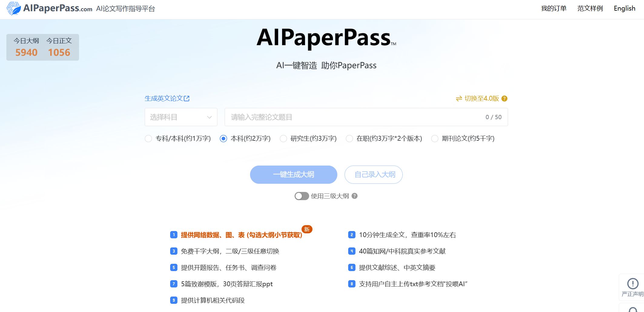This screenshot has width=644, height=312.
Task: Open 范文样例 in the top navigation
Action: 590,8
